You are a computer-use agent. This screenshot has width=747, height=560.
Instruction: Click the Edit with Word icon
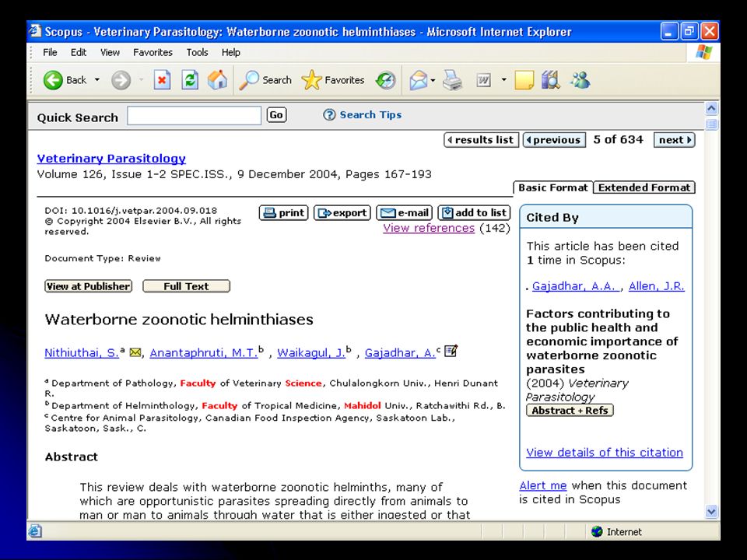click(483, 80)
